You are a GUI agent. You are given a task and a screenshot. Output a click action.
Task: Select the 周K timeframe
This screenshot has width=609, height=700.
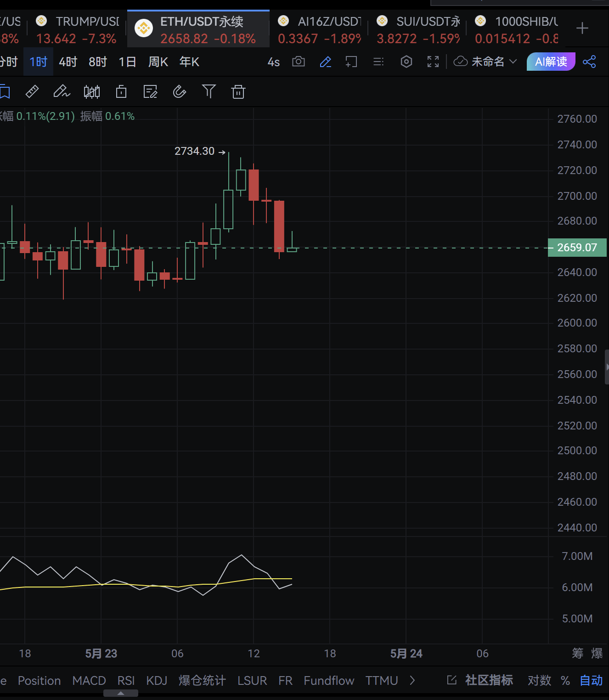[x=158, y=62]
